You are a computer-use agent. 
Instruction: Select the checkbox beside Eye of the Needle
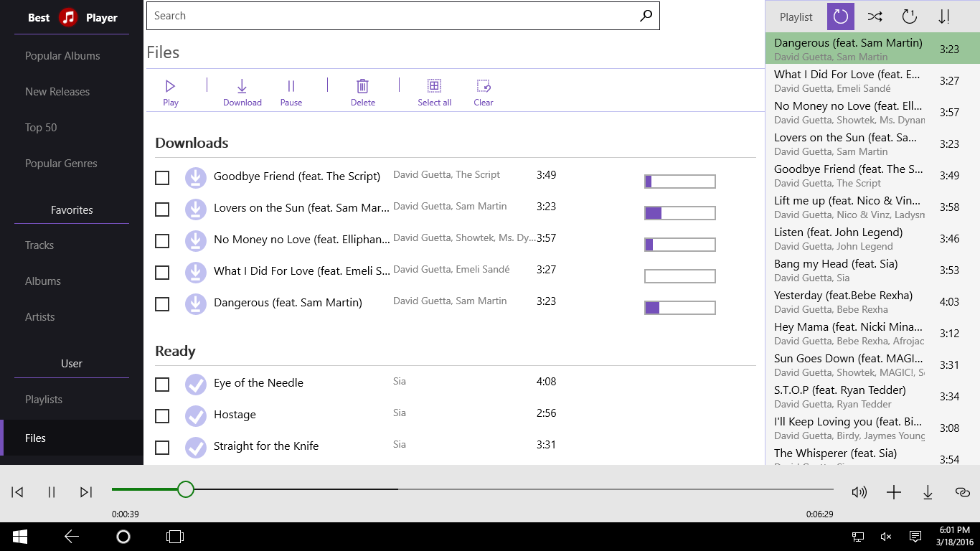click(161, 384)
